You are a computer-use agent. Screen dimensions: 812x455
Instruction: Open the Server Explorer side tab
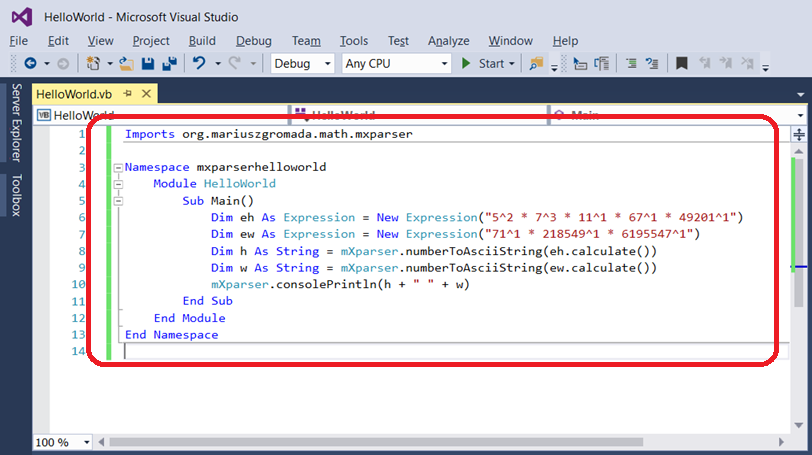click(x=17, y=123)
